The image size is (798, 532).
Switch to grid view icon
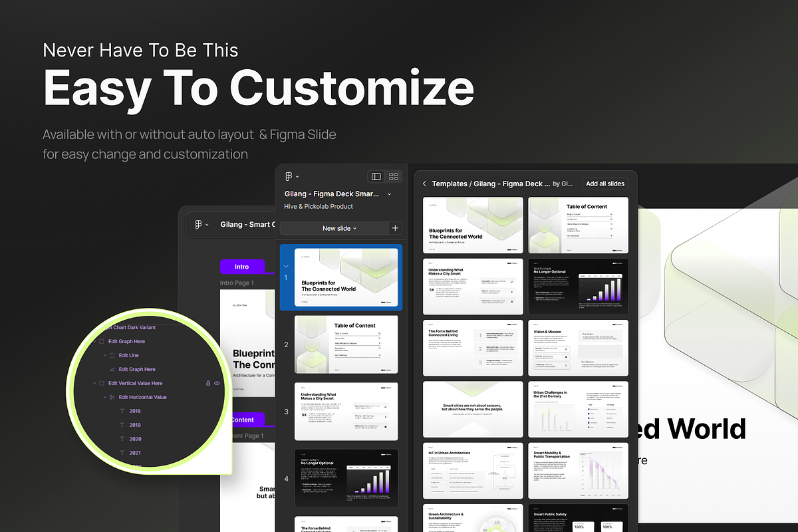394,176
